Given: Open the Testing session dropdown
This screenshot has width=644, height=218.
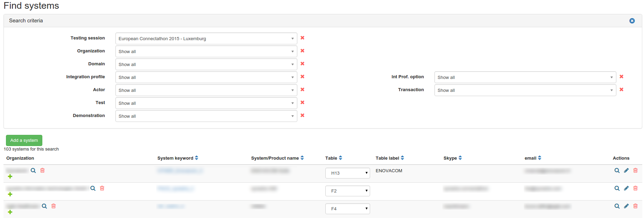Looking at the screenshot, I should (206, 38).
